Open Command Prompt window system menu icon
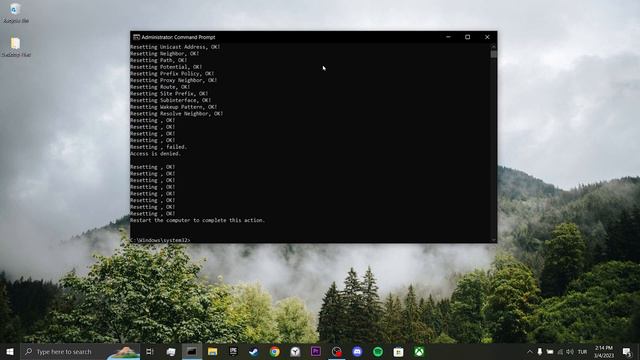 pos(136,37)
